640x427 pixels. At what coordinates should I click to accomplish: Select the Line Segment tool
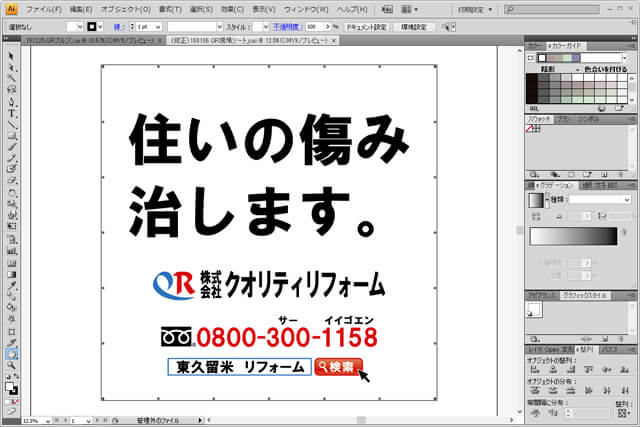[11, 125]
